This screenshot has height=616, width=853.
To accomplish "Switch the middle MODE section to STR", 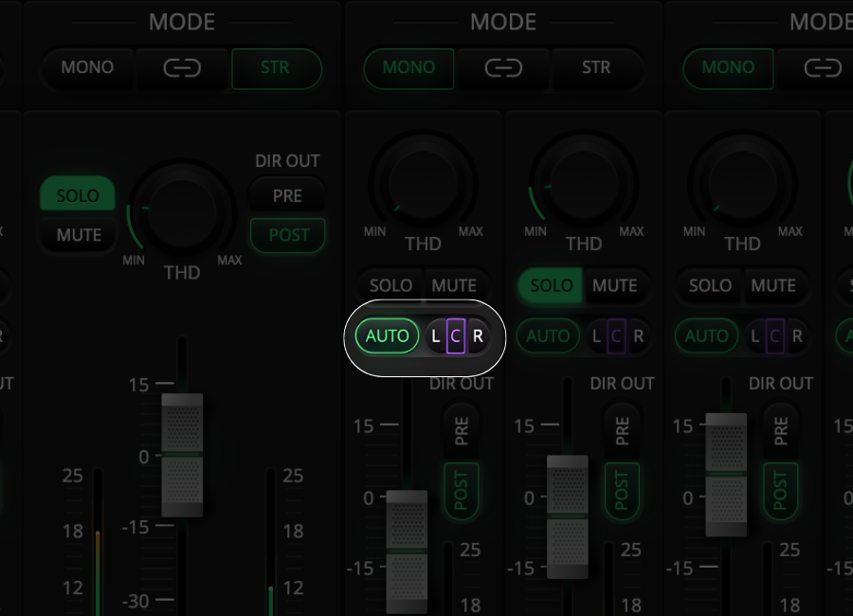I will point(596,68).
